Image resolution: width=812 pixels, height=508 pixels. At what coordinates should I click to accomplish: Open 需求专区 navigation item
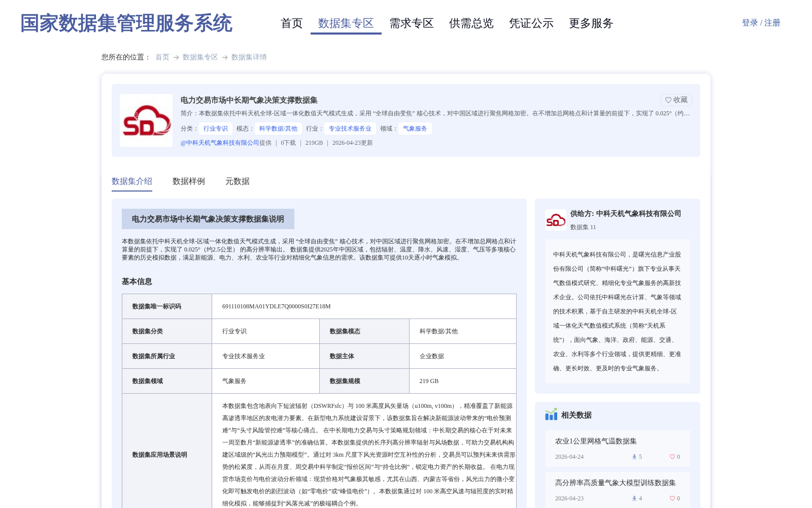412,23
